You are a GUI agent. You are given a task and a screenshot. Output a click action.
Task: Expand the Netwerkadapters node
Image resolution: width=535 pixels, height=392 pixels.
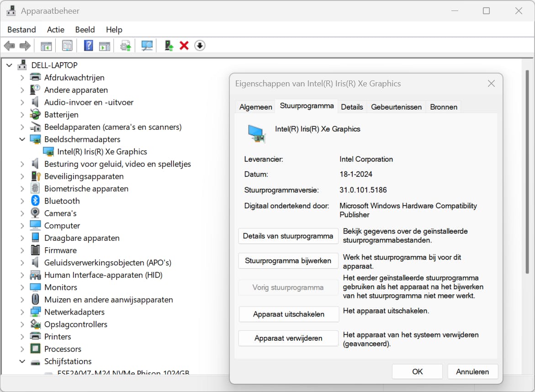pos(22,312)
